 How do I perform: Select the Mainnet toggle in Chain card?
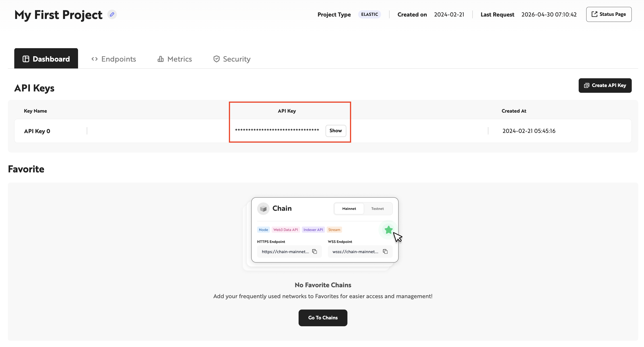349,209
